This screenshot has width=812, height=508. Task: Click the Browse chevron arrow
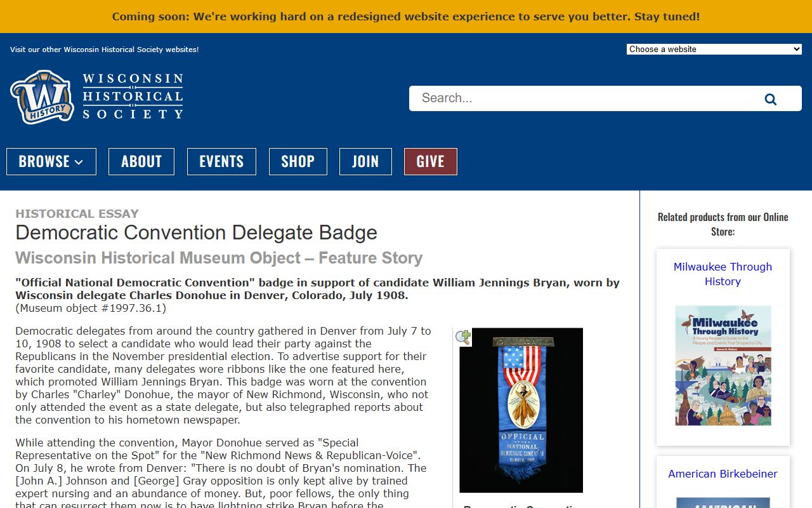(79, 163)
